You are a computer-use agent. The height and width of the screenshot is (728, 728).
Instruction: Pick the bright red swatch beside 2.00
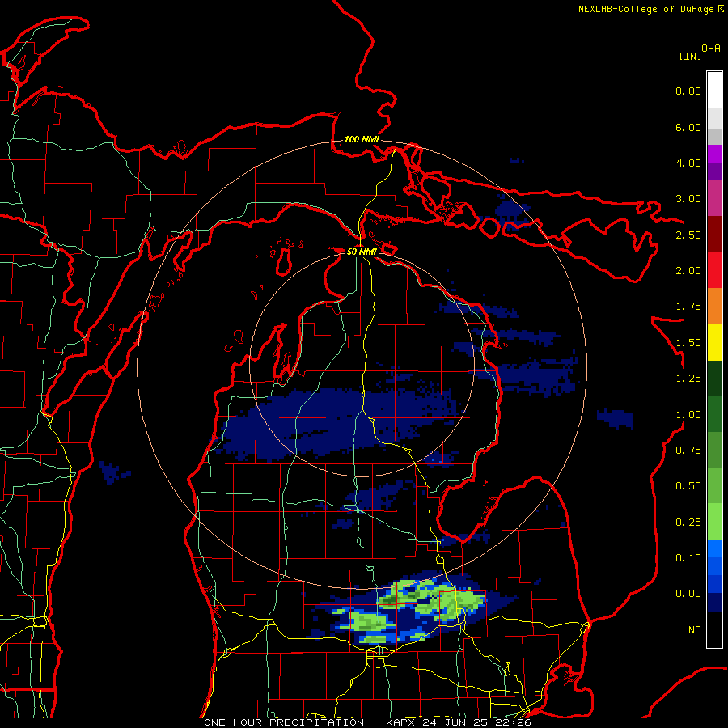714,270
